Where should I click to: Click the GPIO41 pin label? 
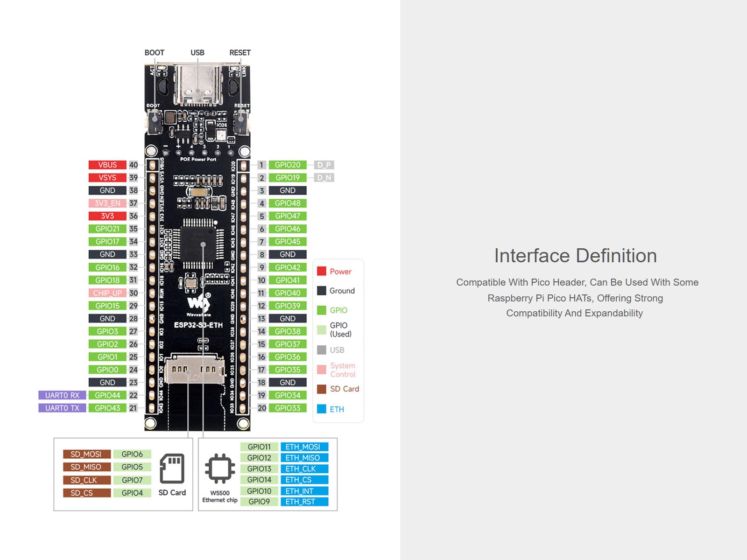coord(288,280)
